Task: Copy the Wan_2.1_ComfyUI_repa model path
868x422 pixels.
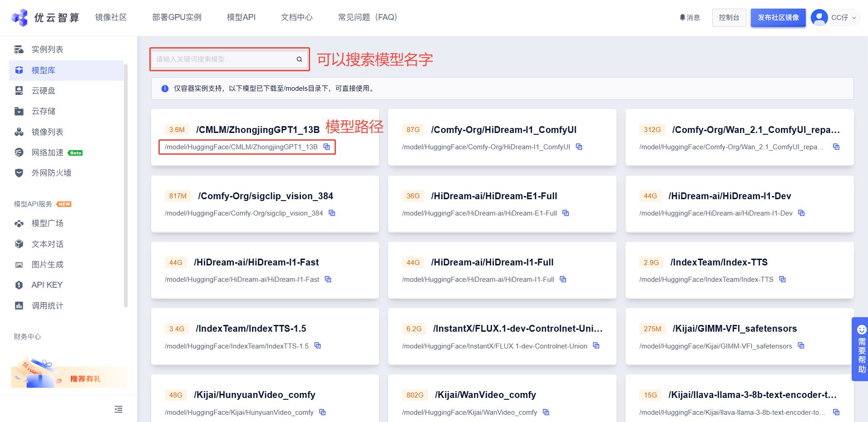Action: (x=836, y=147)
